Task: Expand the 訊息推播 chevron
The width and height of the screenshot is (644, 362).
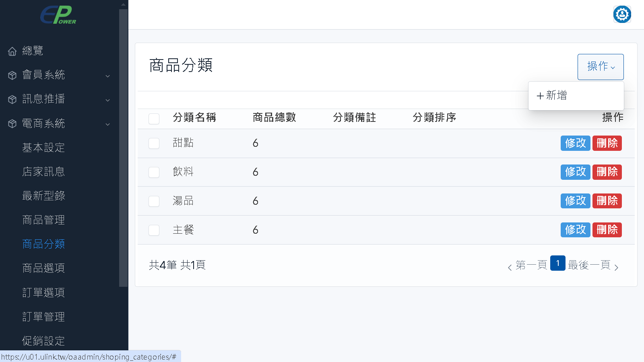Action: pos(107,100)
